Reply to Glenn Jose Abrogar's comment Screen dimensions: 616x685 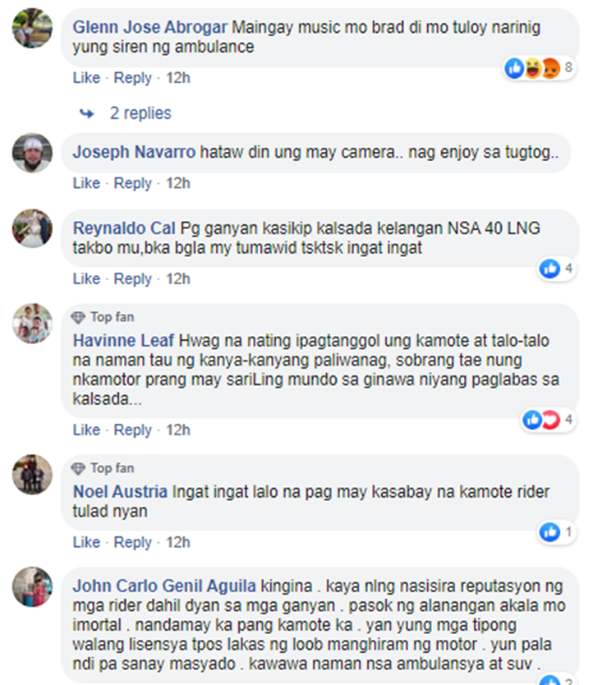132,78
